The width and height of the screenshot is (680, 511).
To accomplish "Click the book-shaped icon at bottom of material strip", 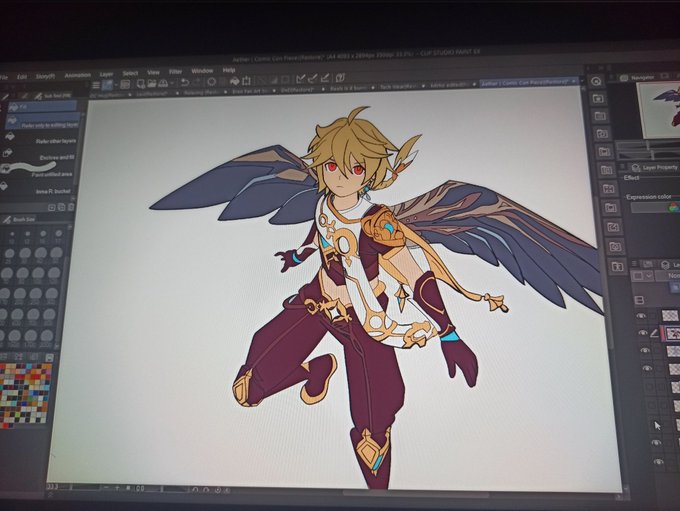I will [617, 266].
